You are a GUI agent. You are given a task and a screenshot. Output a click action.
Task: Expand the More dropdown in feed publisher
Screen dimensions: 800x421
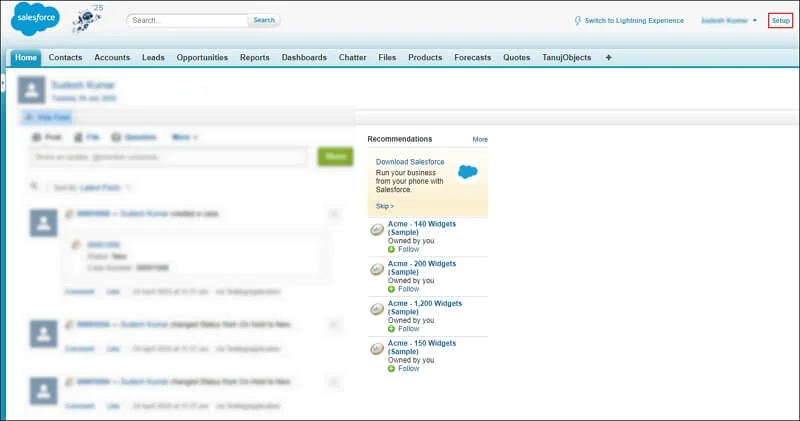185,137
